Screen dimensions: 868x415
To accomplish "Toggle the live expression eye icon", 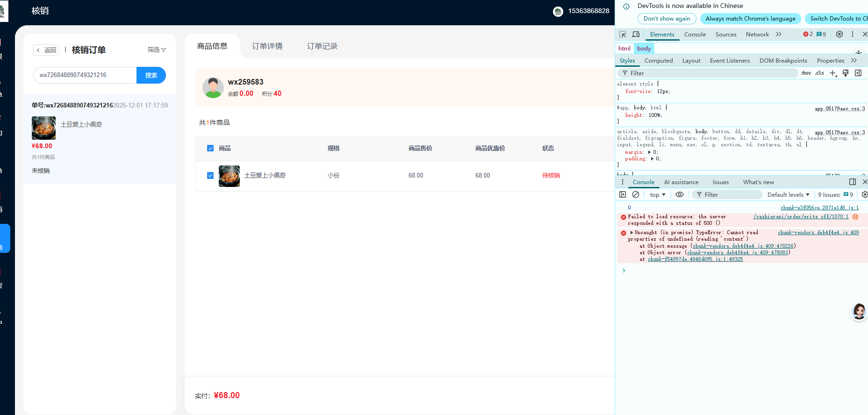I will pyautogui.click(x=680, y=194).
